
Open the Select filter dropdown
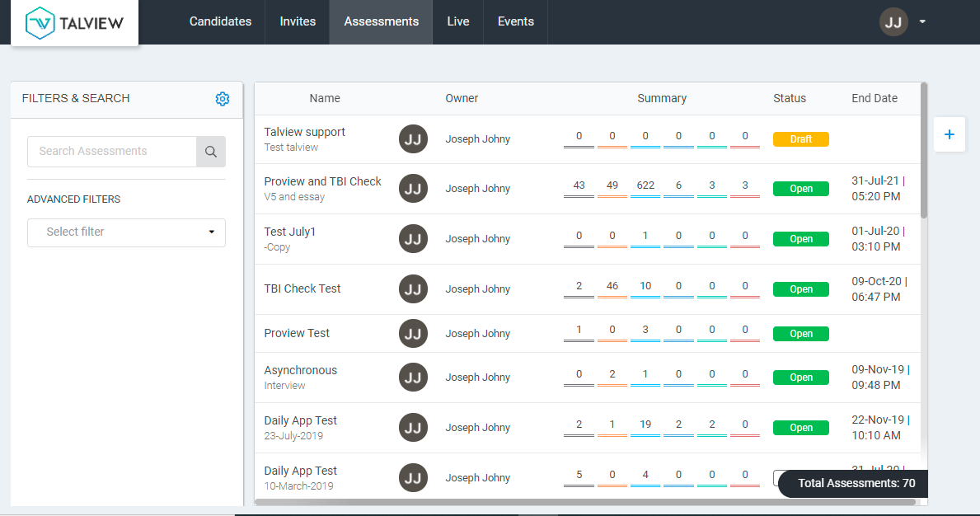(126, 232)
